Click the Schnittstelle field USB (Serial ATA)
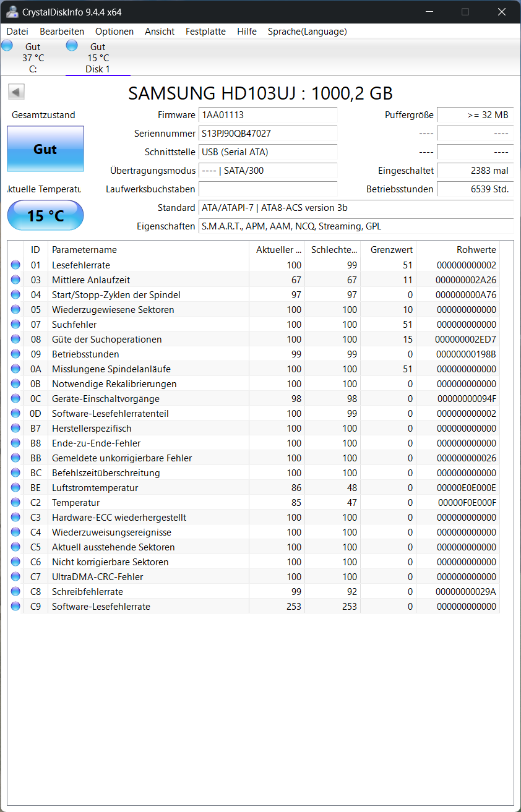The image size is (521, 812). 268,152
